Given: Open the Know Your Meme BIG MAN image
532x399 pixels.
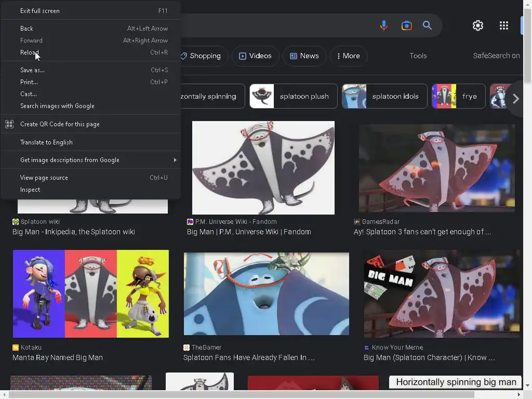Looking at the screenshot, I should click(x=442, y=294).
